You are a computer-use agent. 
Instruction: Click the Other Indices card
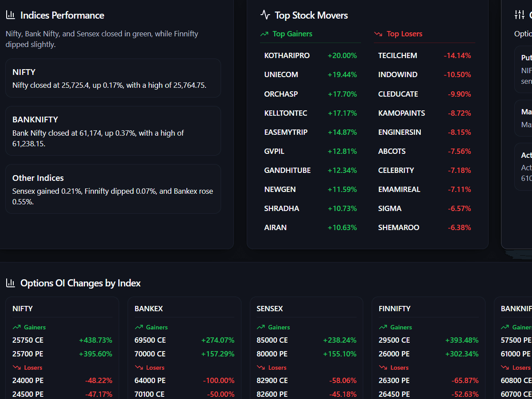coord(113,188)
